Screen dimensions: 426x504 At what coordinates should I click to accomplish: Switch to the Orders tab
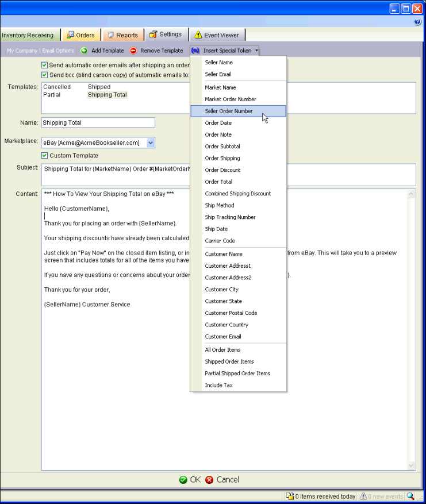pos(81,35)
